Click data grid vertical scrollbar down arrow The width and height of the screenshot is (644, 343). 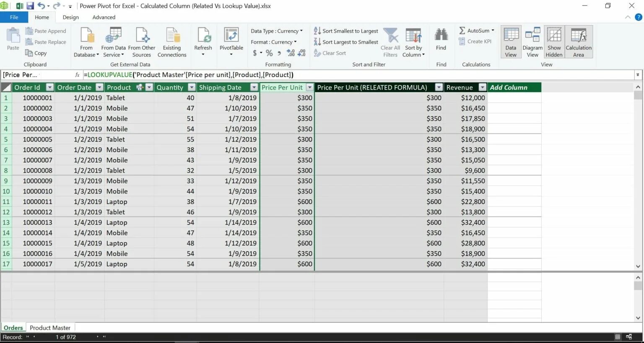pos(638,266)
